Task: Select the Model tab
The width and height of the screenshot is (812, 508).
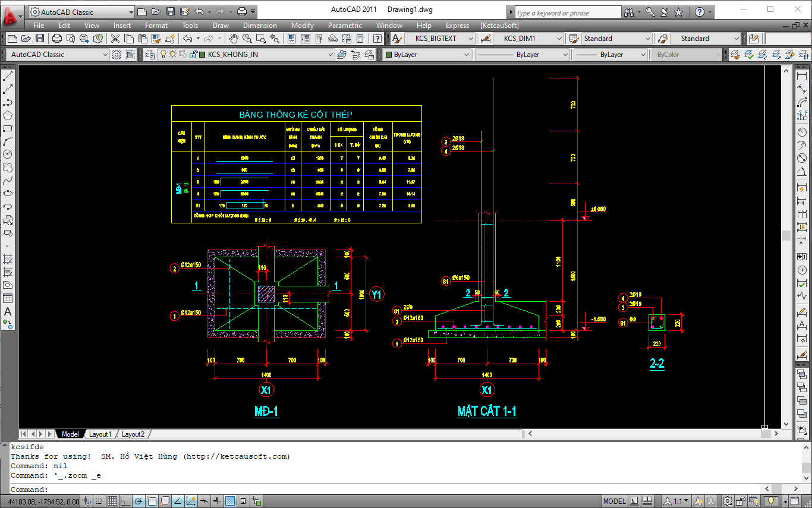Action: click(70, 434)
